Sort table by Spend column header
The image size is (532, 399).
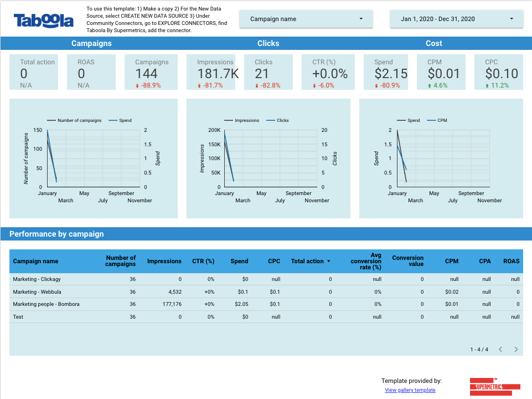pos(239,261)
